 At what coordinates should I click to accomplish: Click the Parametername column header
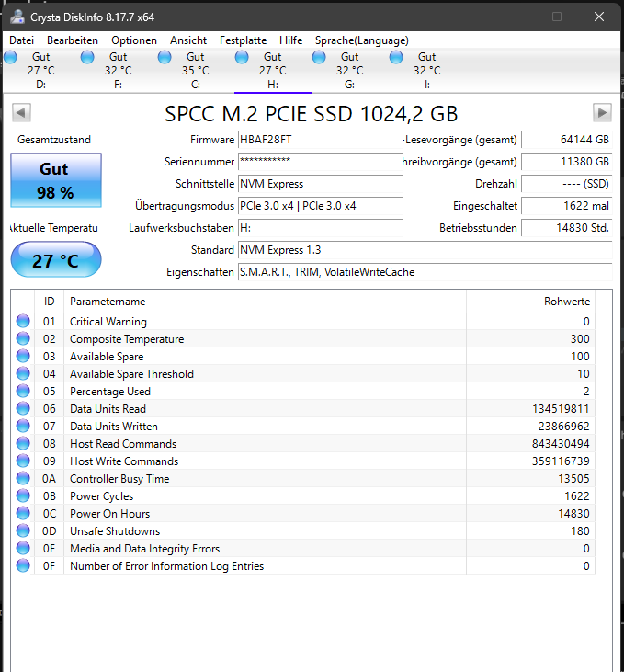265,302
